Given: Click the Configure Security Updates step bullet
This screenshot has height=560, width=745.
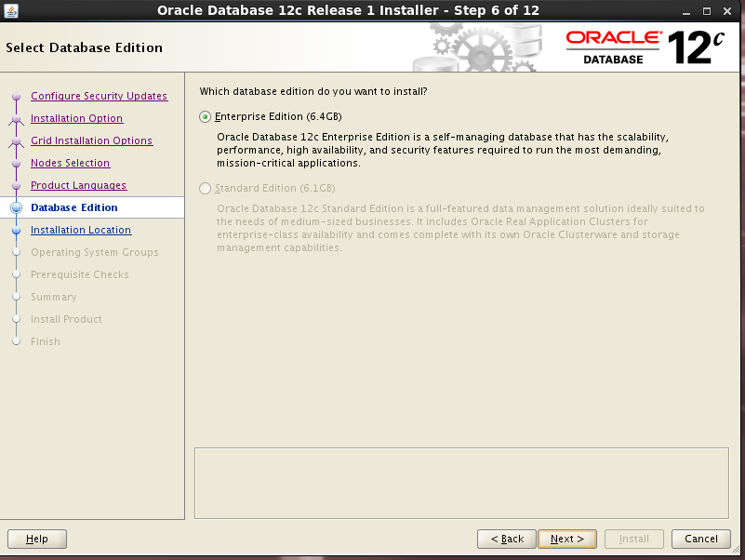Looking at the screenshot, I should [16, 97].
